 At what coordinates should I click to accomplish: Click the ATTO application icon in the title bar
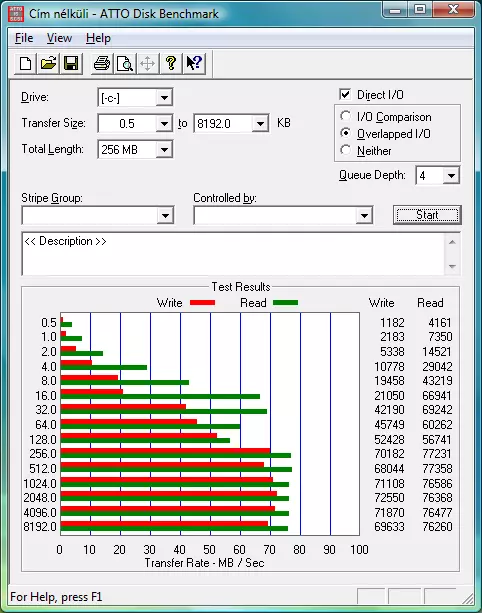[16, 14]
